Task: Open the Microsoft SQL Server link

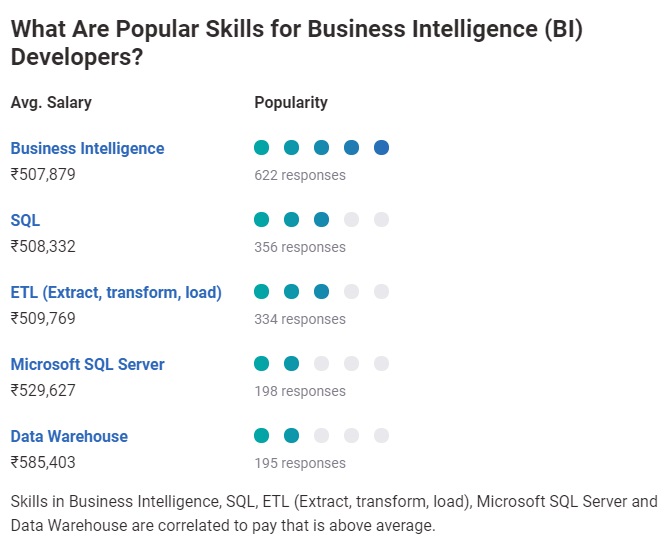Action: tap(87, 364)
